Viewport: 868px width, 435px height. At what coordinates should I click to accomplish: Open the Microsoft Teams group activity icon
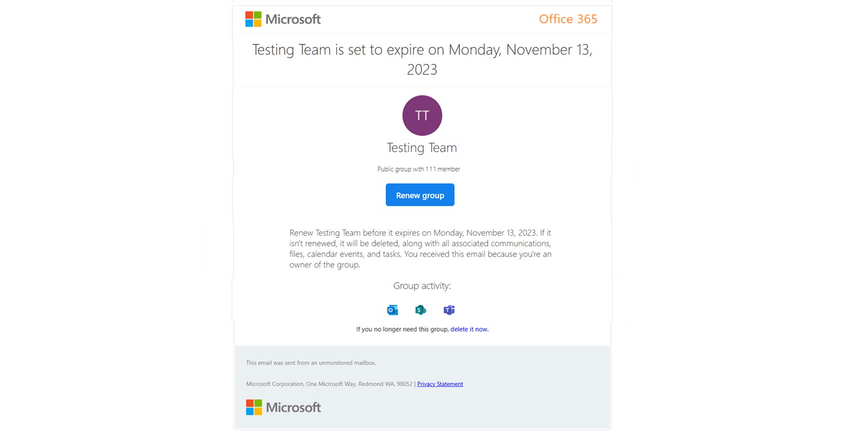[449, 310]
